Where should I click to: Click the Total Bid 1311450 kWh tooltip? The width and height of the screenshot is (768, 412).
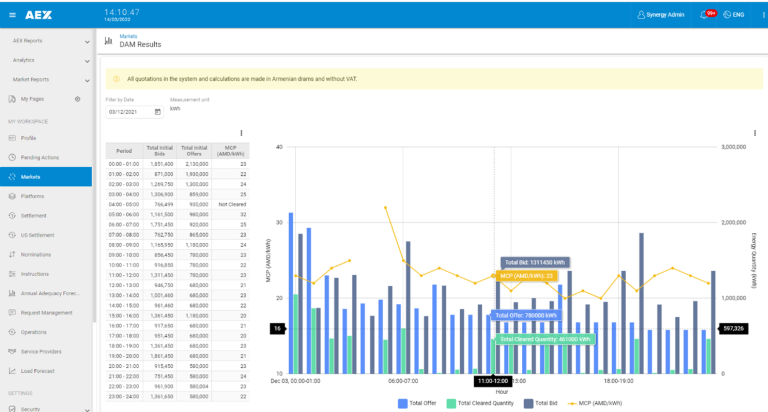[535, 263]
